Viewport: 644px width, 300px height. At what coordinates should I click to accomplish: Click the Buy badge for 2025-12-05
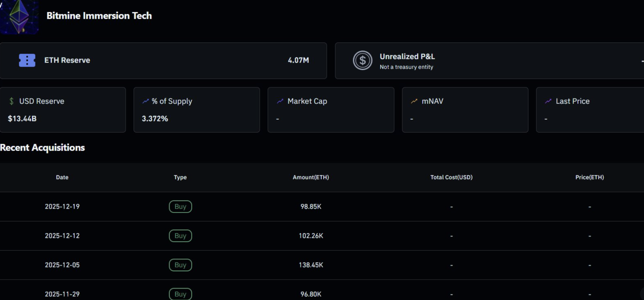pos(180,265)
